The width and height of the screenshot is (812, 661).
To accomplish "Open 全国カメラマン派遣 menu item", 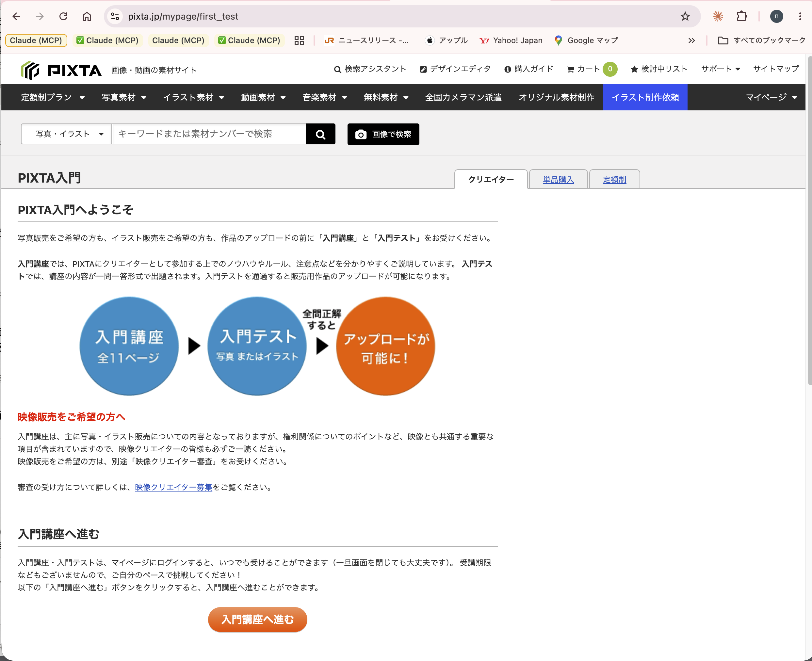I will pyautogui.click(x=463, y=97).
